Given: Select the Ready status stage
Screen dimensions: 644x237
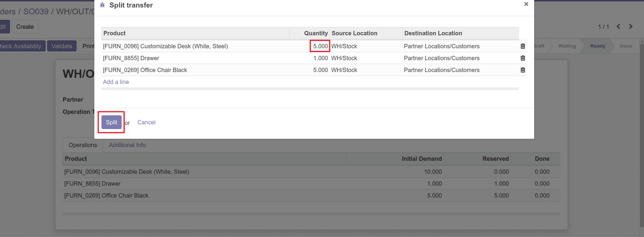Looking at the screenshot, I should tap(597, 46).
